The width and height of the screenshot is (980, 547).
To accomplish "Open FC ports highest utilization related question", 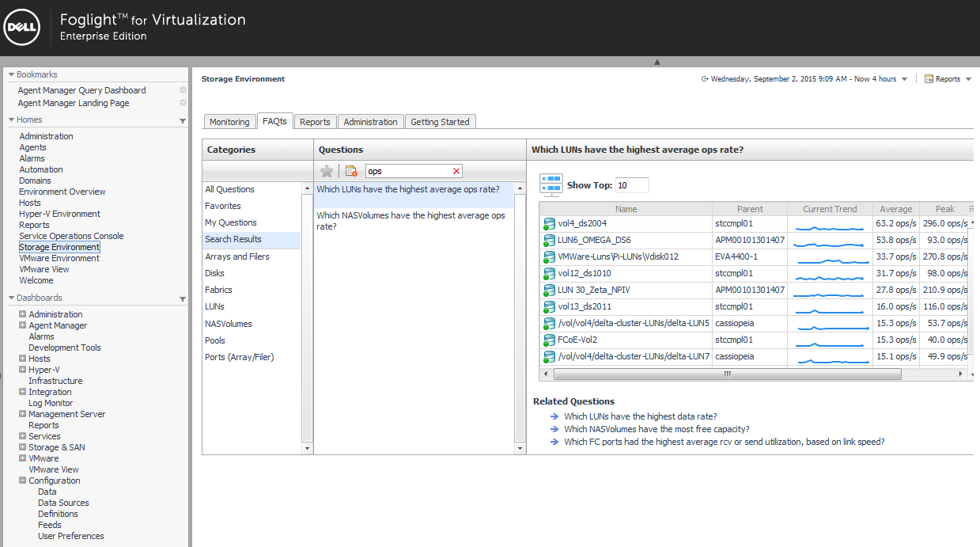I will click(x=725, y=442).
